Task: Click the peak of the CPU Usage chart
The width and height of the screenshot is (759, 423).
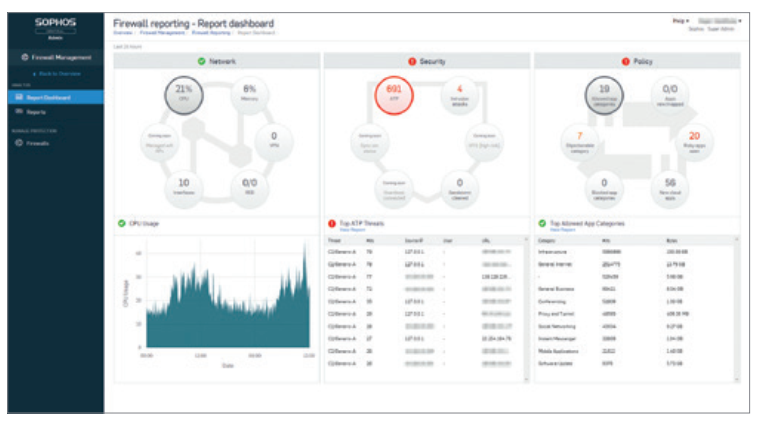Action: pyautogui.click(x=305, y=243)
